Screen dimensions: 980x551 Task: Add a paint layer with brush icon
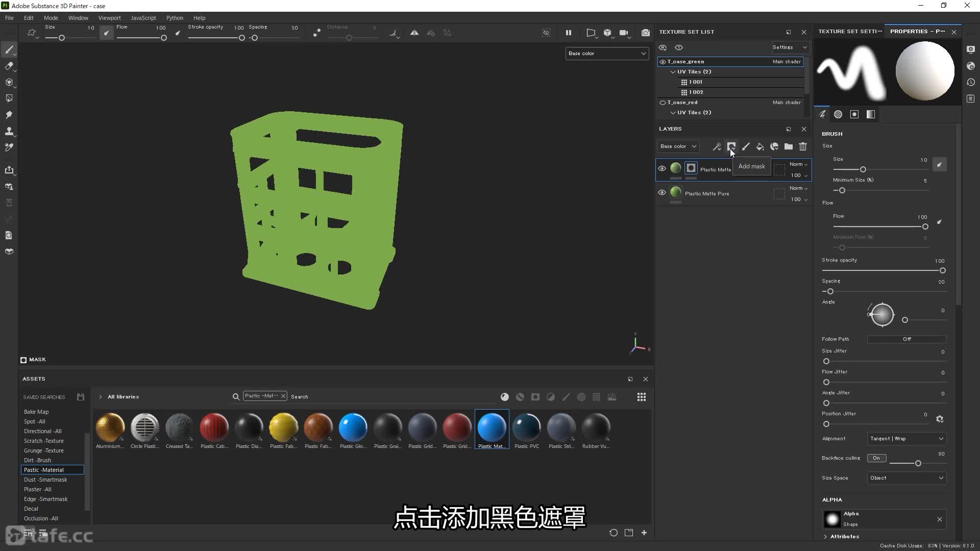746,146
